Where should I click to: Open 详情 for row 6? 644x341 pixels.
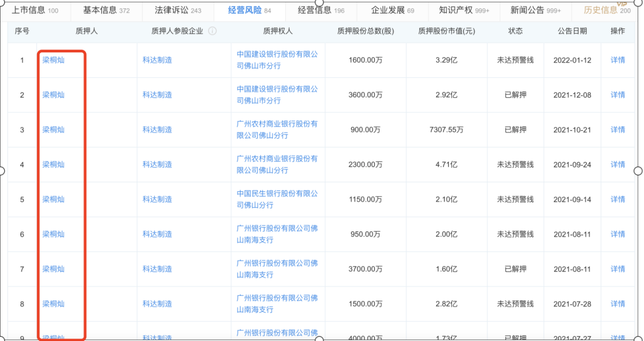click(618, 234)
